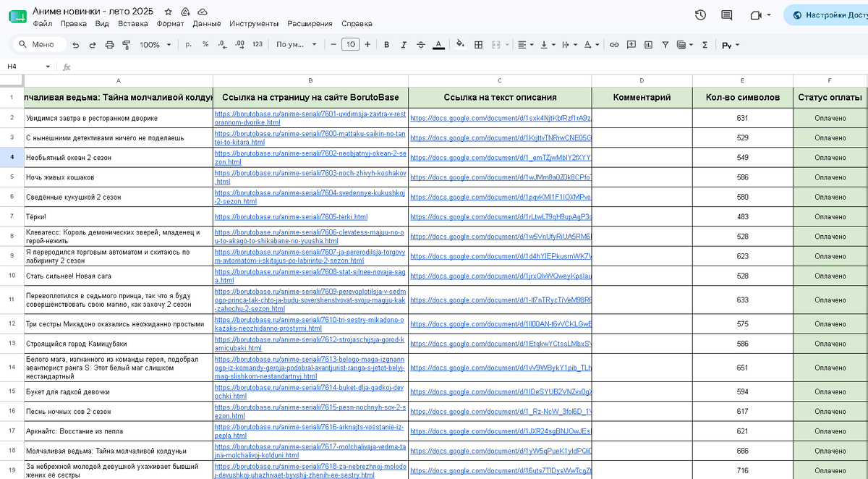Create a filter
This screenshot has height=479, width=868.
[x=665, y=45]
